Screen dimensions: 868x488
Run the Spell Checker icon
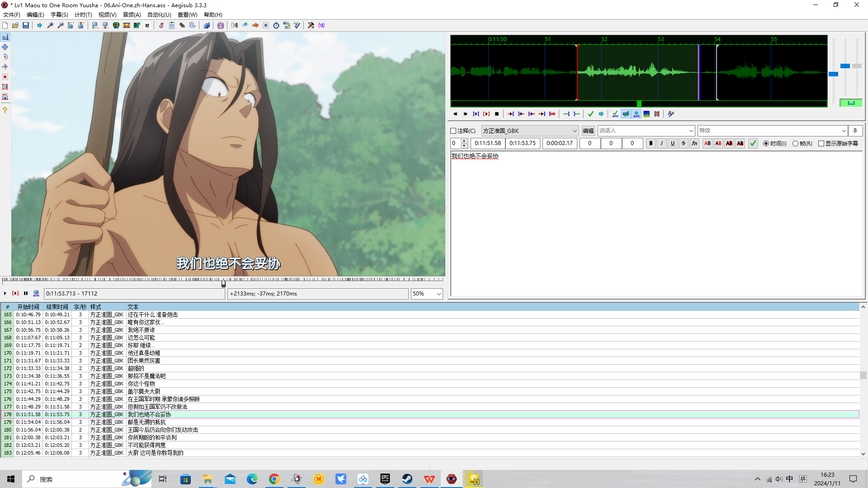297,25
